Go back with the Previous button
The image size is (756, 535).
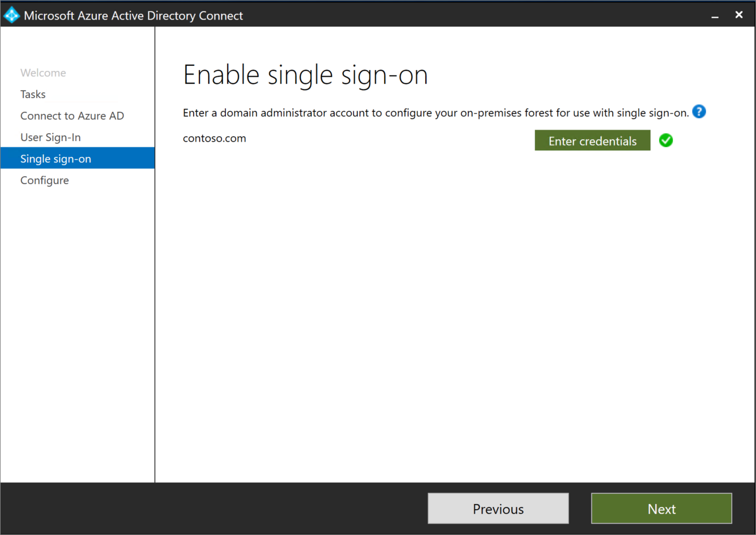point(498,509)
